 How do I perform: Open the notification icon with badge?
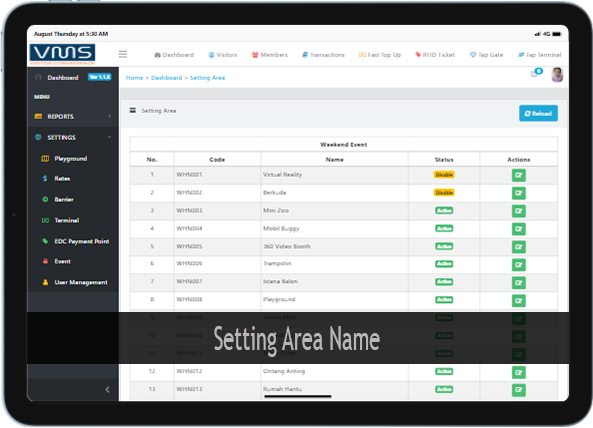536,72
